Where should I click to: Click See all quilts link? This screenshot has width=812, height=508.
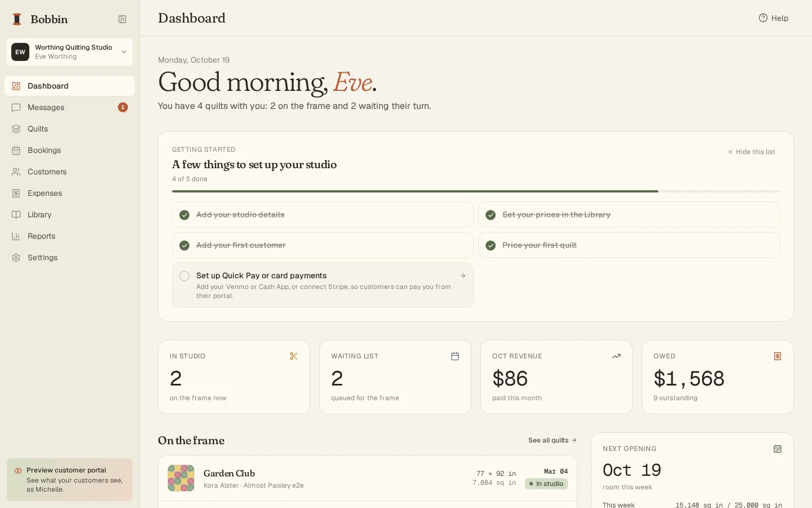pos(553,440)
